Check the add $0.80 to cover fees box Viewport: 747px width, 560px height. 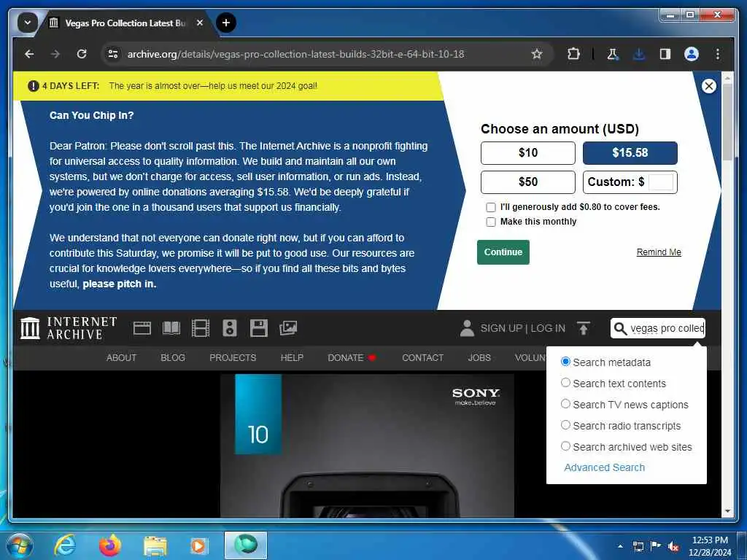(x=491, y=207)
